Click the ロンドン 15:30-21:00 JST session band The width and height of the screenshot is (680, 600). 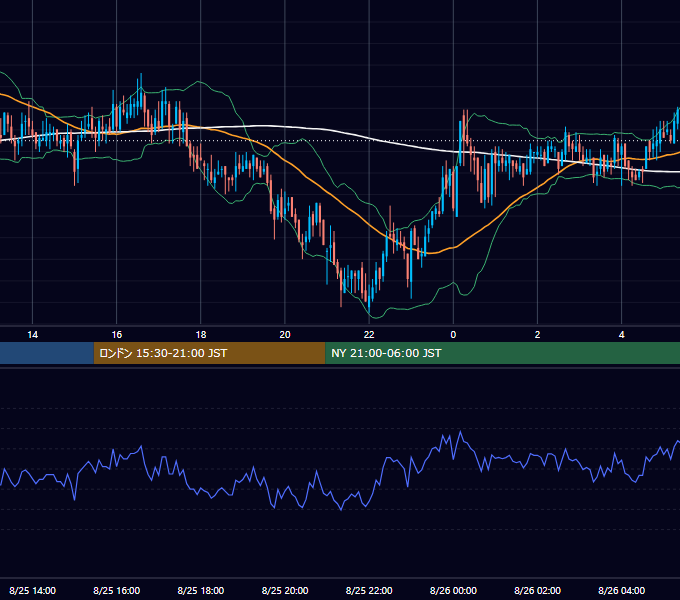click(209, 353)
